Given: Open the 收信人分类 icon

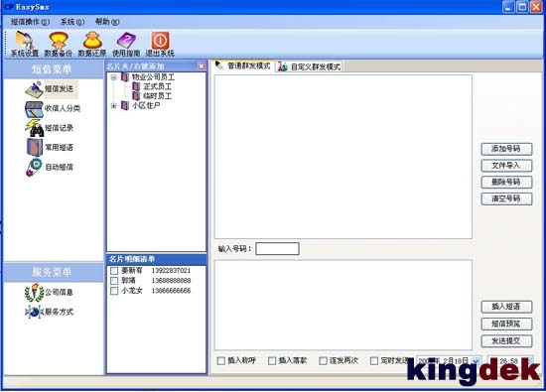Looking at the screenshot, I should [x=34, y=109].
